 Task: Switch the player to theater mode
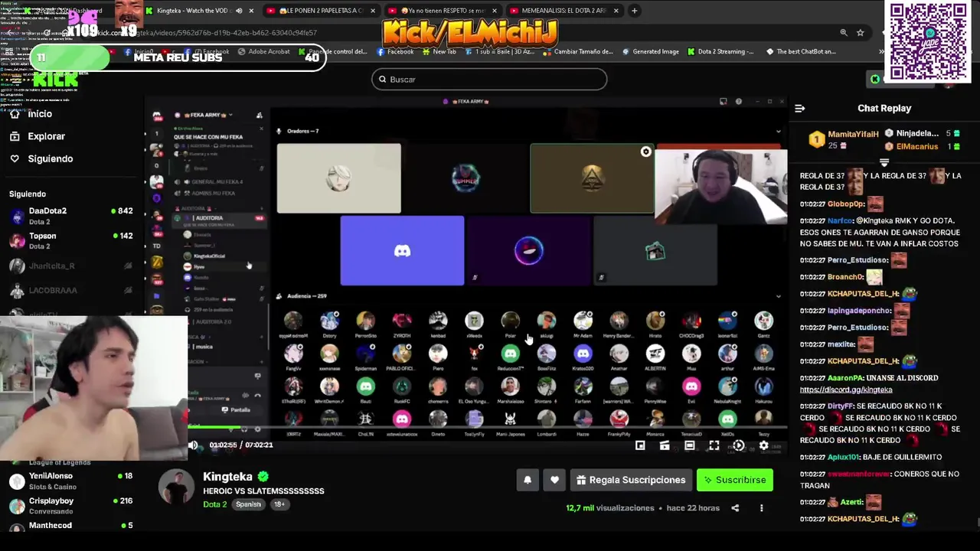[x=689, y=445]
